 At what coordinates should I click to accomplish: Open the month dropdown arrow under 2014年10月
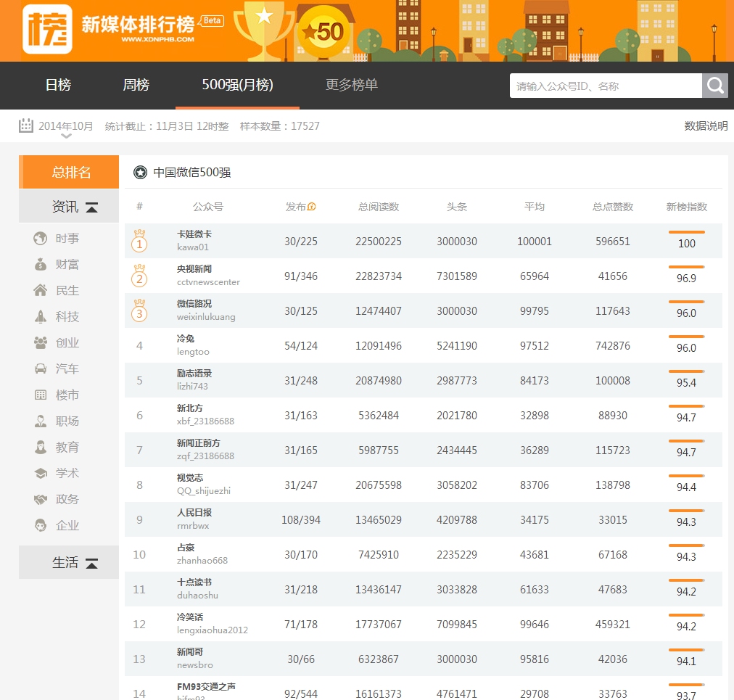click(67, 136)
